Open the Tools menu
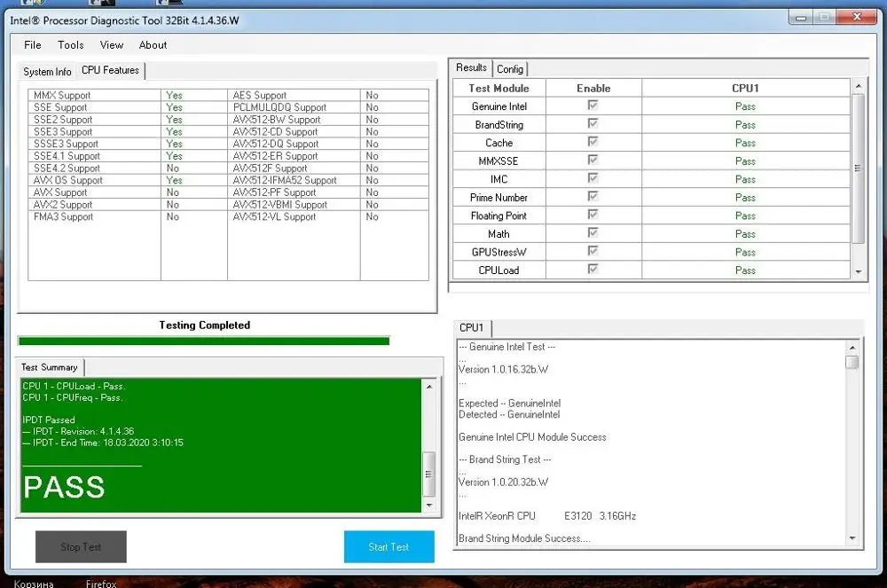The width and height of the screenshot is (887, 588). click(71, 44)
